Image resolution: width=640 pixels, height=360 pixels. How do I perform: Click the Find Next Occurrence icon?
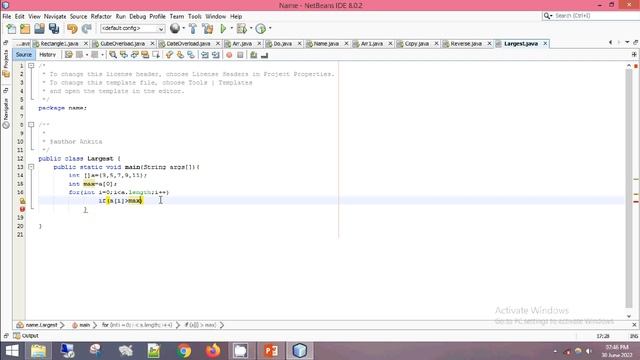click(134, 55)
